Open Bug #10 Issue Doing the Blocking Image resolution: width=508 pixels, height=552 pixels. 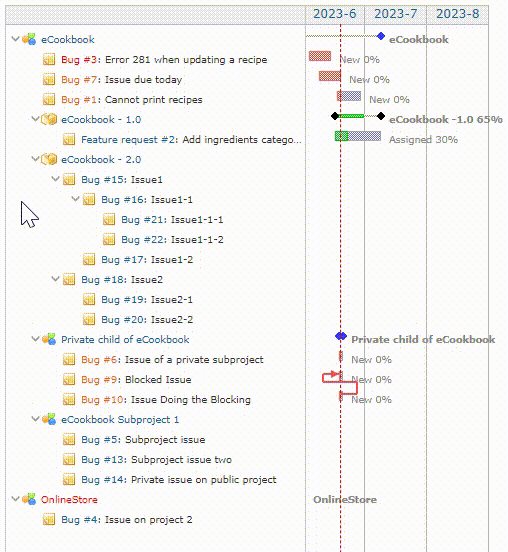point(166,400)
